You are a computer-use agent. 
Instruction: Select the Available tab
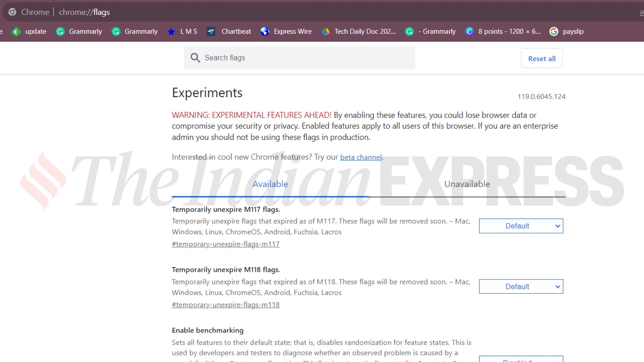coord(270,184)
